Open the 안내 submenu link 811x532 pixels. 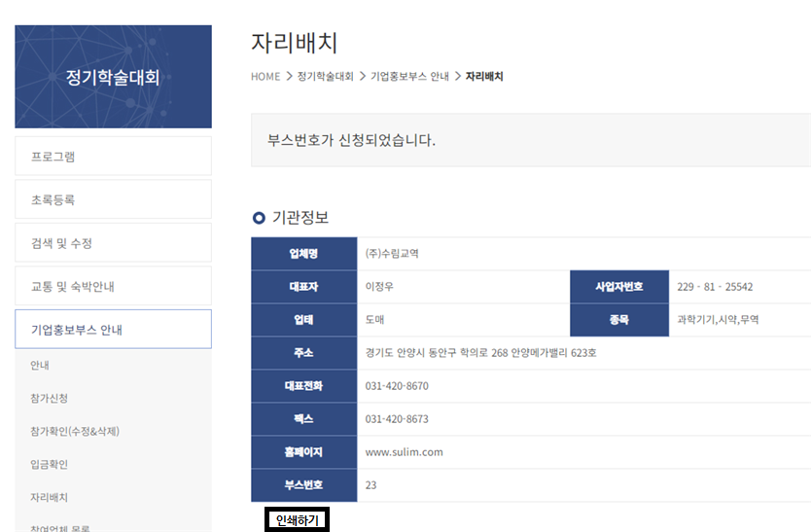[40, 365]
